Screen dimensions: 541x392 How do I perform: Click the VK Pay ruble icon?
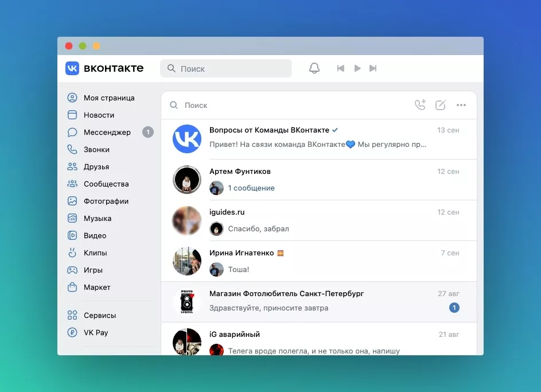point(72,332)
